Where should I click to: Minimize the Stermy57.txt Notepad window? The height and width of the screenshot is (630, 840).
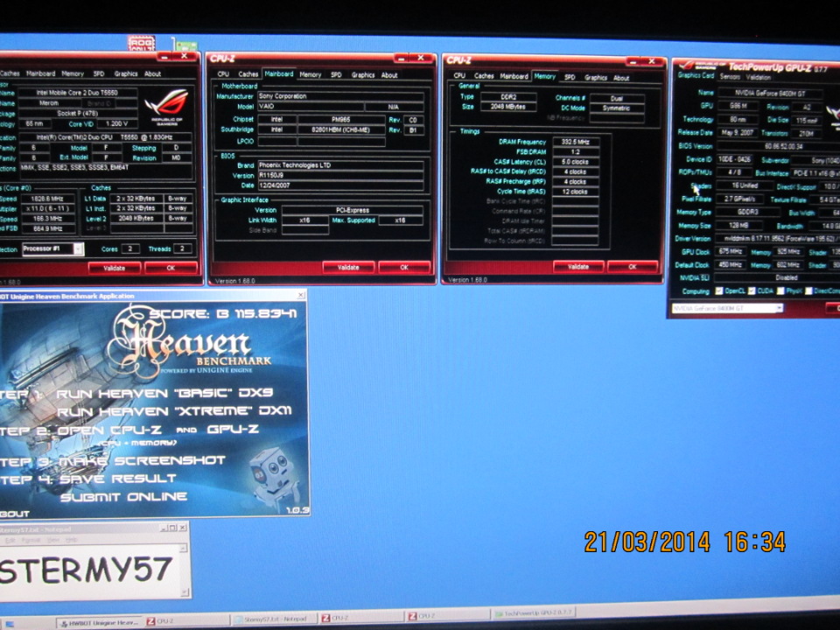tap(164, 528)
